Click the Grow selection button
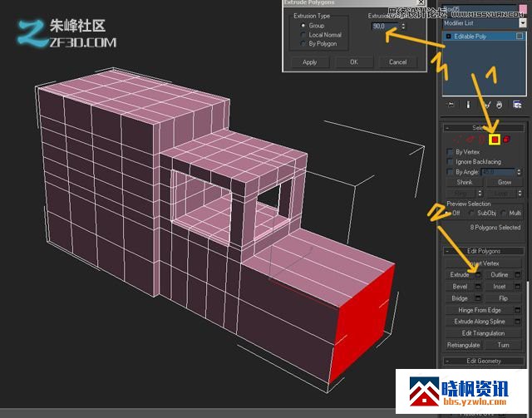Image resolution: width=532 pixels, height=418 pixels. coord(505,182)
